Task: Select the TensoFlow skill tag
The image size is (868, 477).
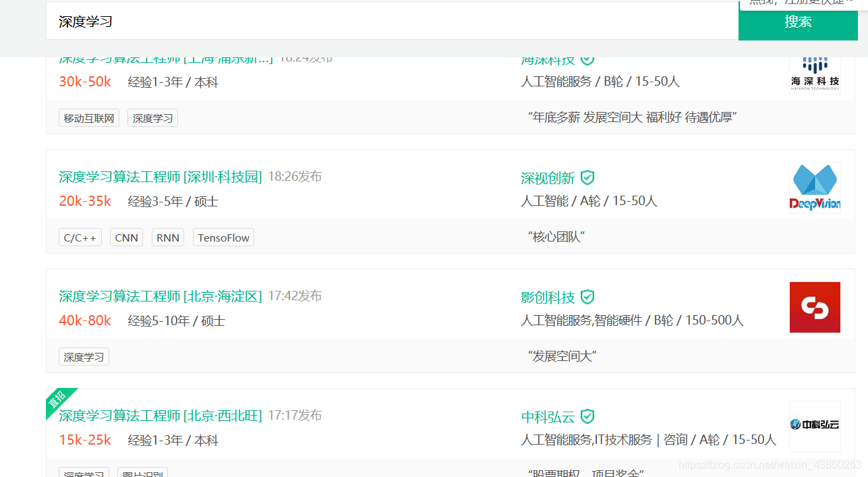Action: coord(223,237)
